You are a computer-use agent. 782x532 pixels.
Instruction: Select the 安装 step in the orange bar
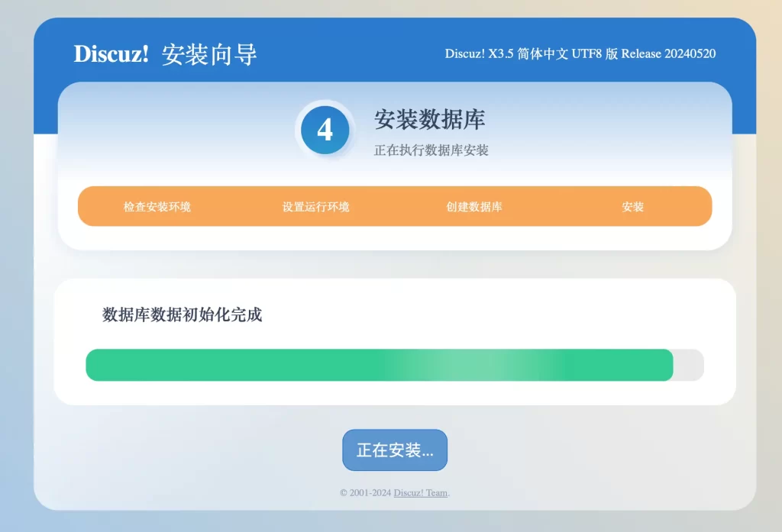[x=632, y=207]
